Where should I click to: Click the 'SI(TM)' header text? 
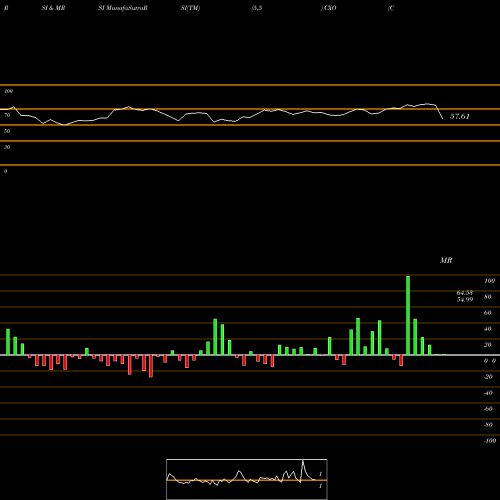click(x=190, y=8)
